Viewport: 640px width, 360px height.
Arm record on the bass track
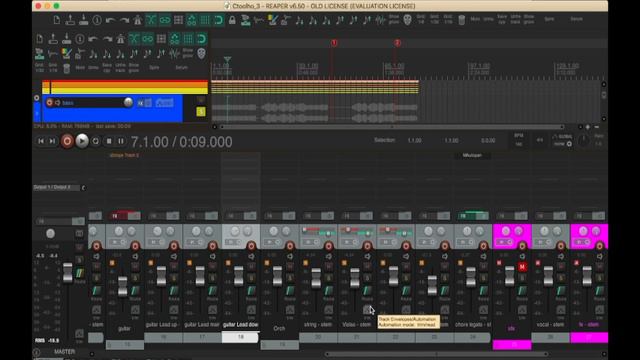click(x=49, y=102)
